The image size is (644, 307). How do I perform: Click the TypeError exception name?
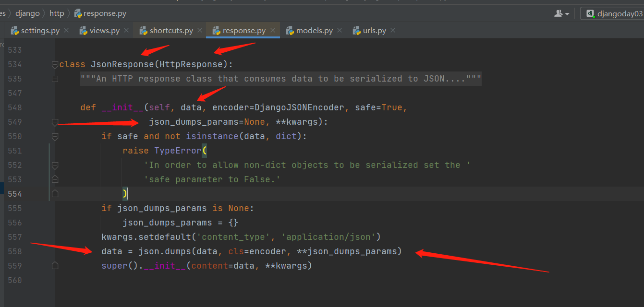point(178,151)
